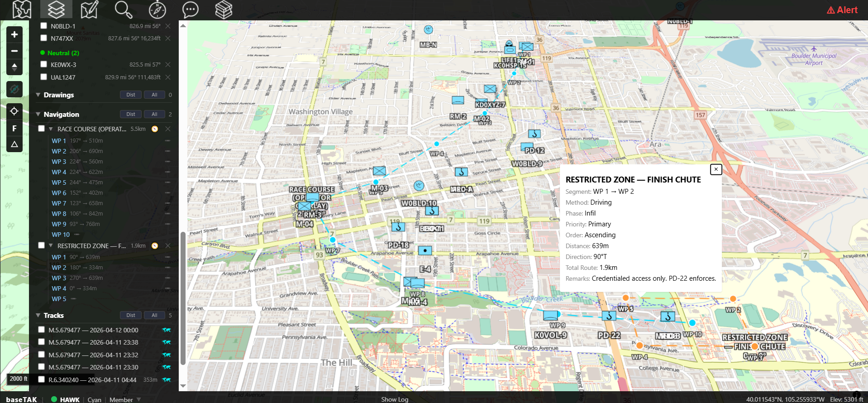868x403 pixels.
Task: Click the scroll down arrow of sidebar
Action: pos(183,386)
